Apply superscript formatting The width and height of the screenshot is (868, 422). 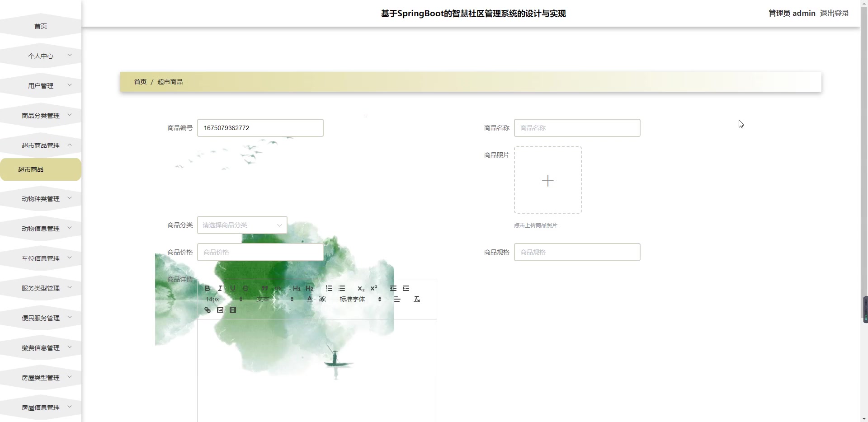374,288
